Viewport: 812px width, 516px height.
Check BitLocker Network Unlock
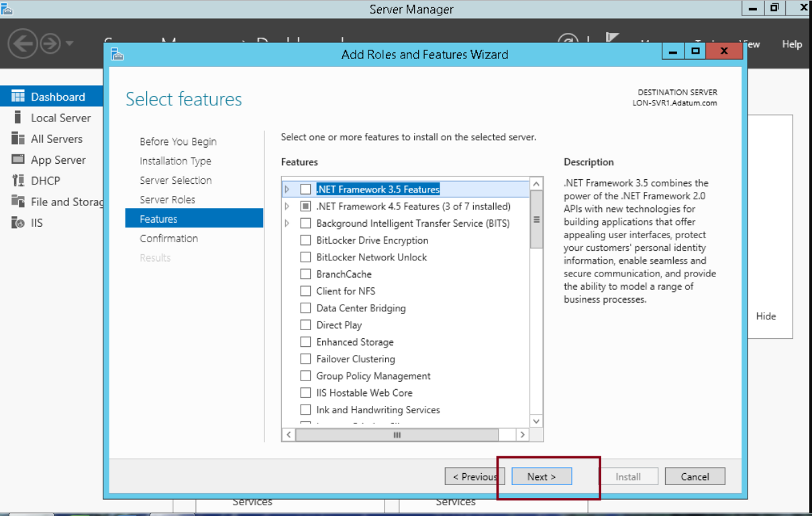(x=305, y=258)
